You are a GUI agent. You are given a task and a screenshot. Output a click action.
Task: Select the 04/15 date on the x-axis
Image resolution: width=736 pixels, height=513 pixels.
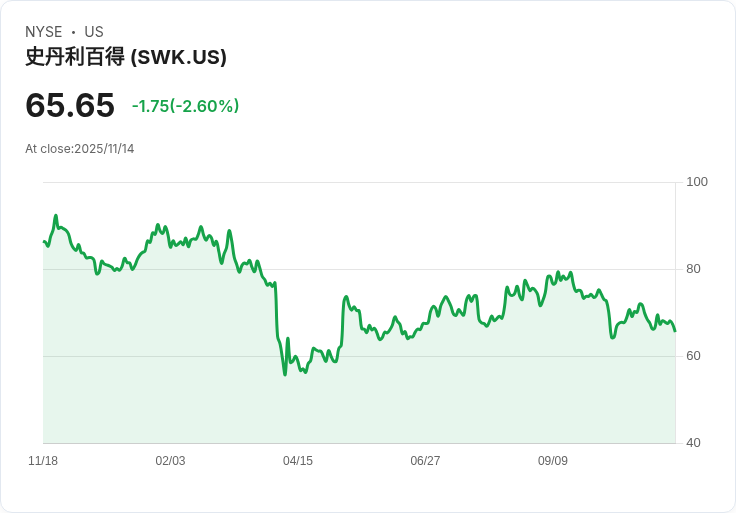(x=298, y=461)
